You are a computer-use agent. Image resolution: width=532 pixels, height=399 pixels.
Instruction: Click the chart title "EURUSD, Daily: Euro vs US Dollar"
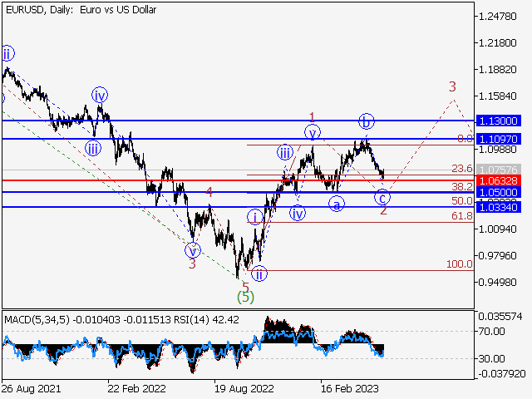click(81, 10)
